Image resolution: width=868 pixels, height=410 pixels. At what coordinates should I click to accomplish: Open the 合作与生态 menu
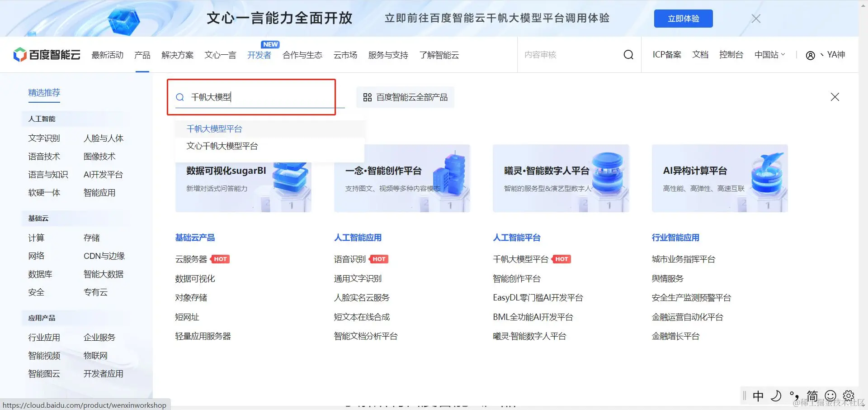click(302, 55)
